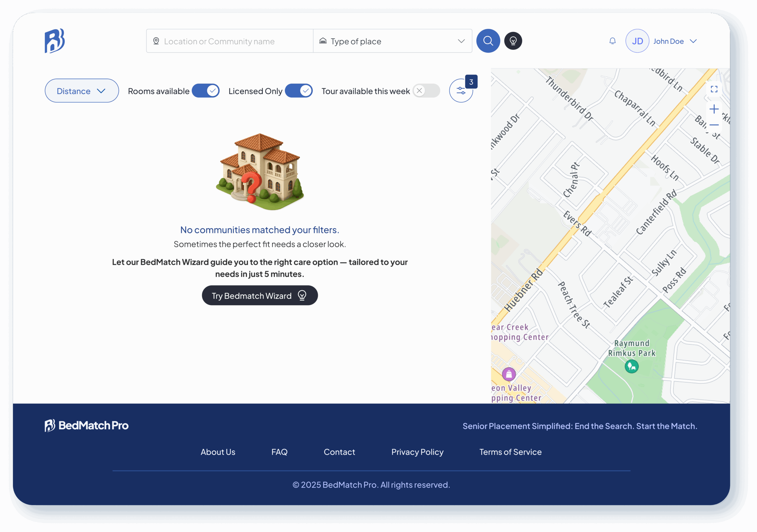Screen dimensions: 757x532
Task: Zoom in on the map
Action: [714, 109]
